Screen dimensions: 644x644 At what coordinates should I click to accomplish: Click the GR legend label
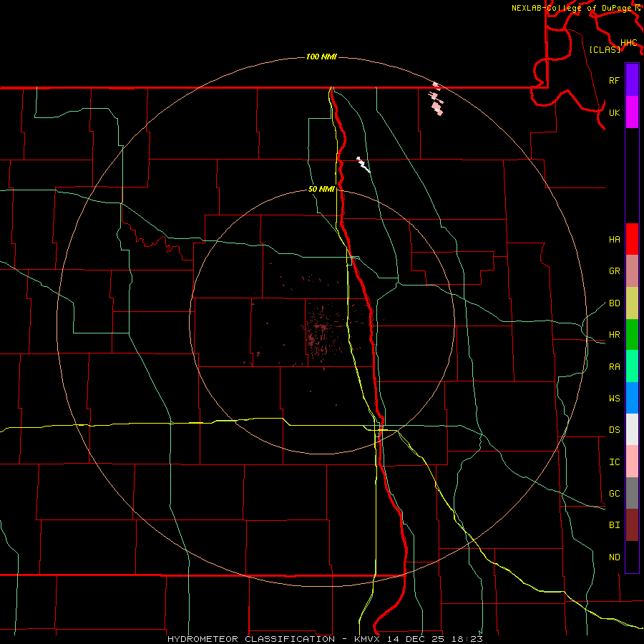click(x=614, y=271)
